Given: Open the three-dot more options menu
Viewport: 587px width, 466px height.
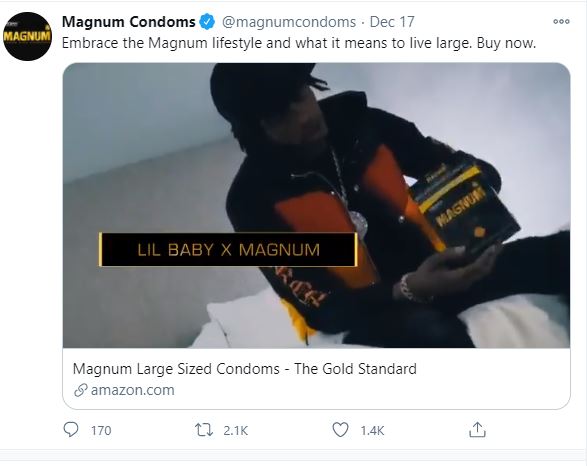Looking at the screenshot, I should (561, 22).
